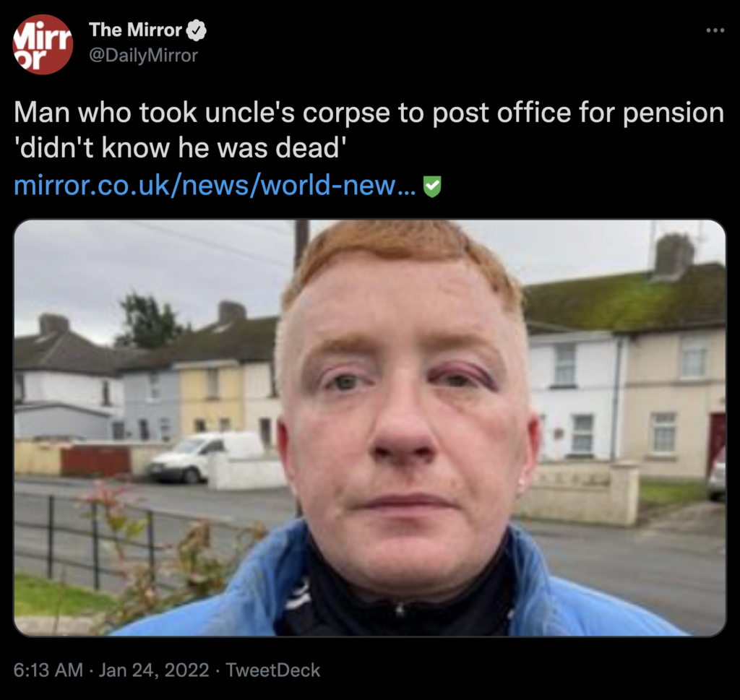Screen dimensions: 740x700
Task: Open the tweet's attached photo
Action: pyautogui.click(x=369, y=428)
